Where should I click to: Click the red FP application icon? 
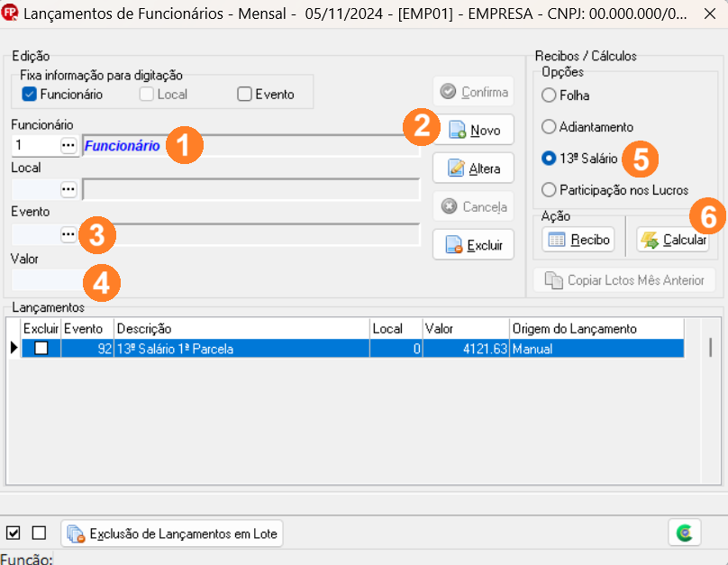click(x=11, y=13)
